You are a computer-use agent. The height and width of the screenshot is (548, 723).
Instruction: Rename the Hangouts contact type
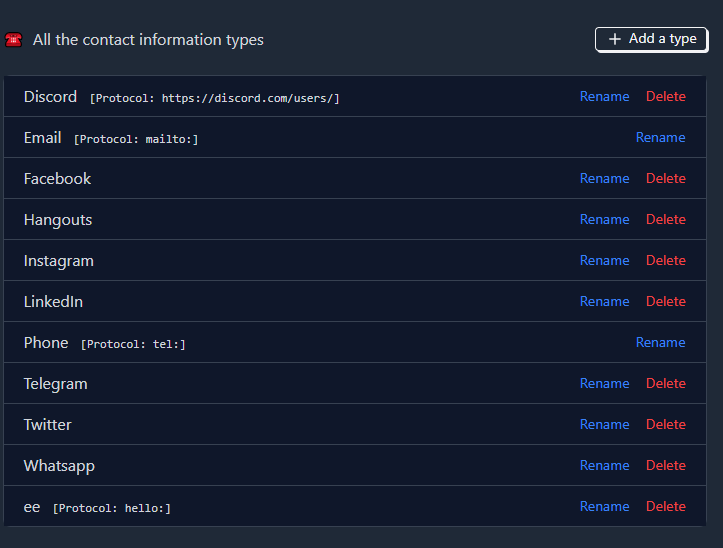(604, 220)
